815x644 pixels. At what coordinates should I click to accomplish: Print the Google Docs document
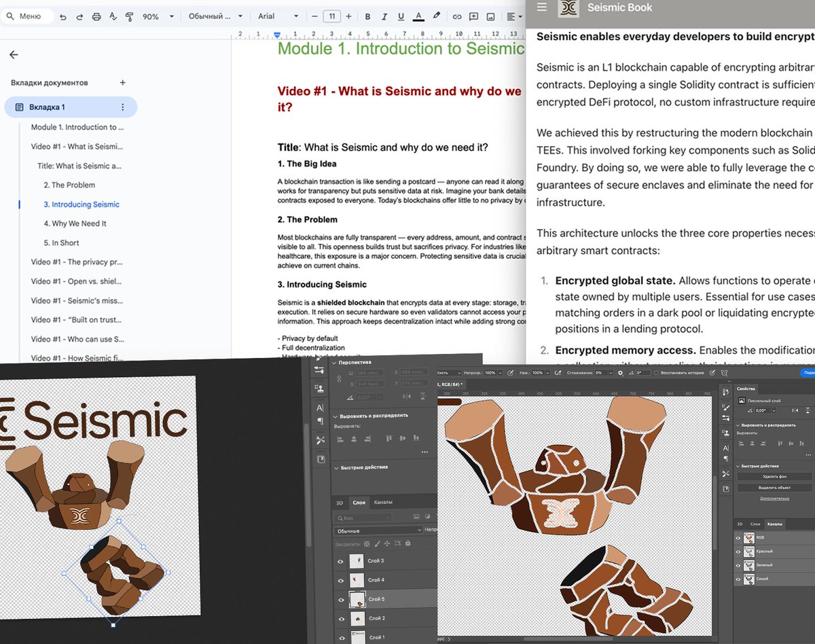(x=96, y=16)
